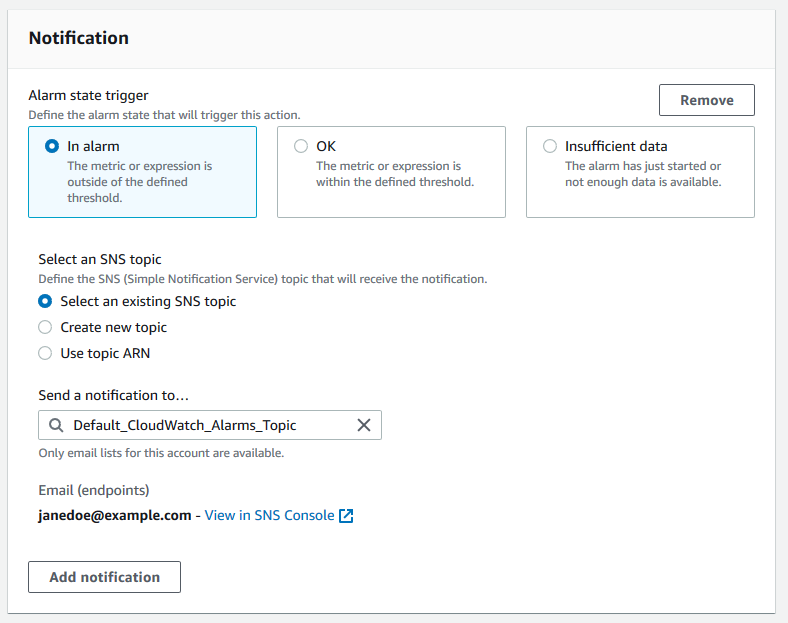This screenshot has width=788, height=623.
Task: Select the Insufficient data state option
Action: coord(550,146)
